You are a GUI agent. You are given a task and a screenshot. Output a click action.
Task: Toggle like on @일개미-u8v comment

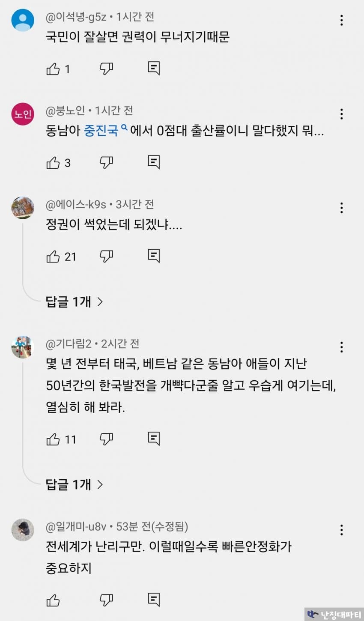point(53,600)
